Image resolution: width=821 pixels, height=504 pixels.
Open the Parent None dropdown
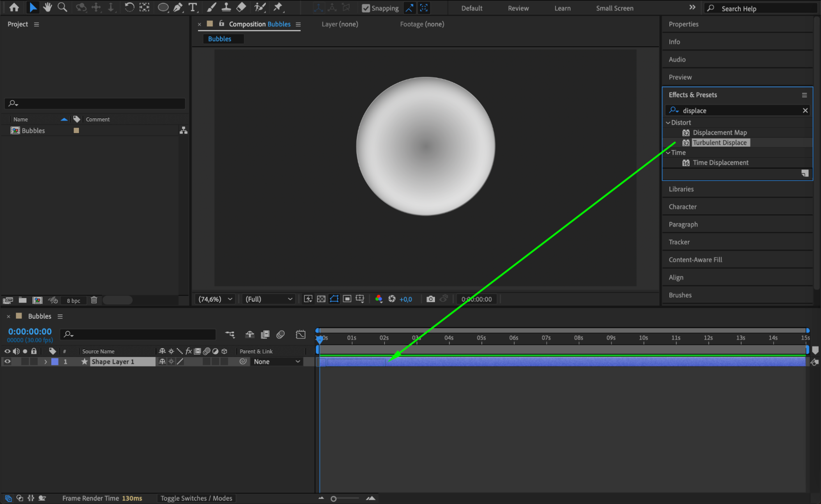click(277, 362)
